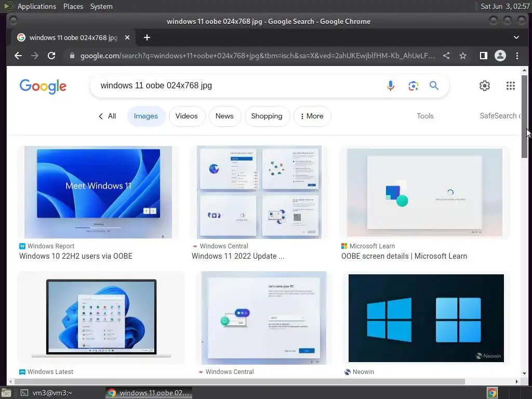Open 'OOBE screen details | Microsoft Learn' link
532x399 pixels.
pyautogui.click(x=404, y=256)
